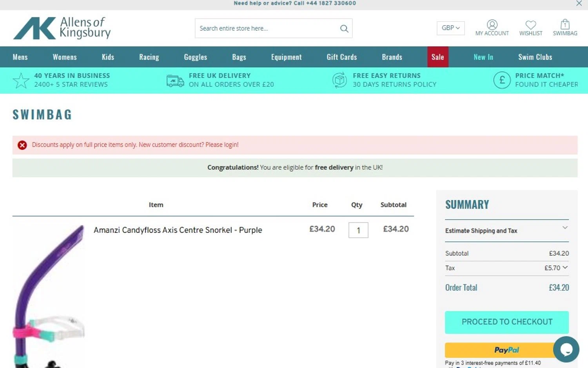Image resolution: width=588 pixels, height=368 pixels.
Task: Open the Brands menu
Action: (x=392, y=57)
